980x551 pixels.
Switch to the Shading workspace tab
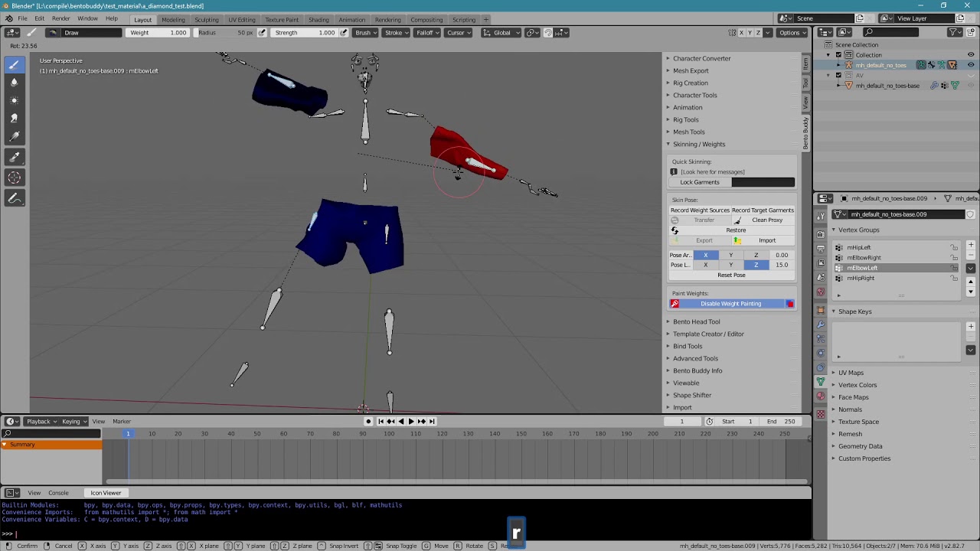point(318,19)
